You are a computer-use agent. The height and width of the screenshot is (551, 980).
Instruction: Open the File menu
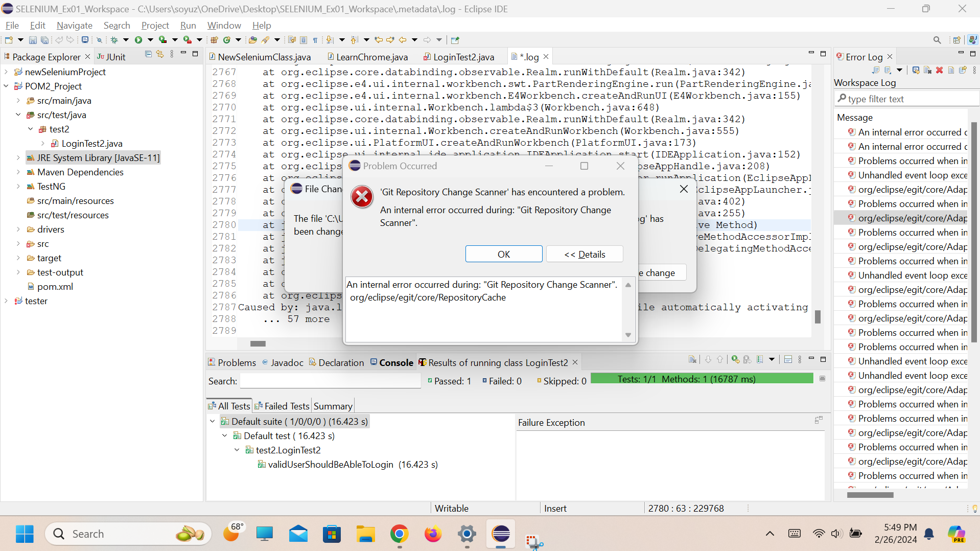click(x=12, y=25)
